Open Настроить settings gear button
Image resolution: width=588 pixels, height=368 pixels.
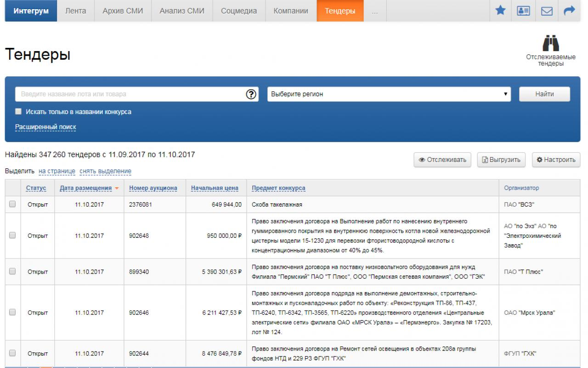pyautogui.click(x=556, y=160)
